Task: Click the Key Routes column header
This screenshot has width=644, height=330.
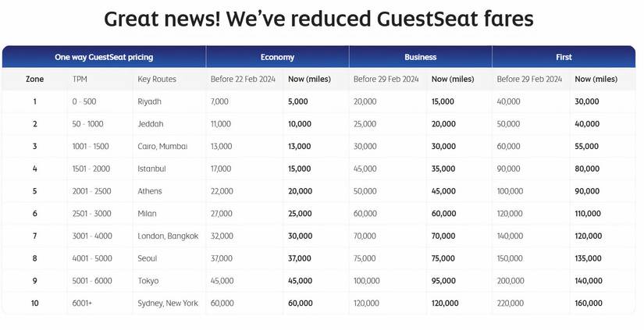Action: [x=157, y=80]
